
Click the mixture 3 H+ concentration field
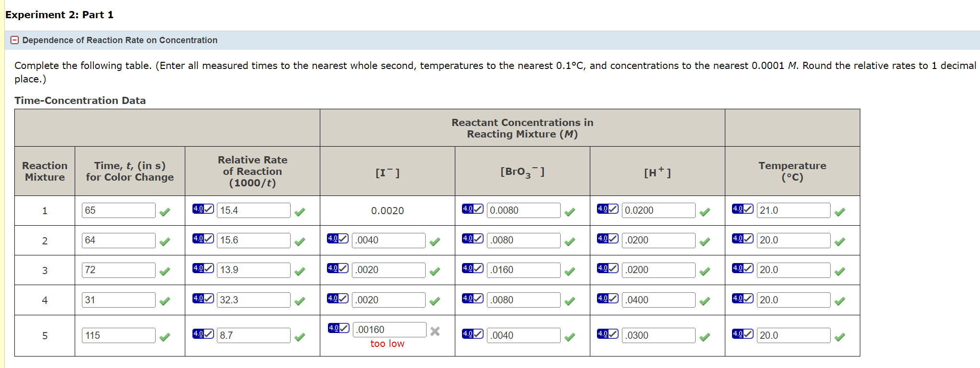[659, 270]
